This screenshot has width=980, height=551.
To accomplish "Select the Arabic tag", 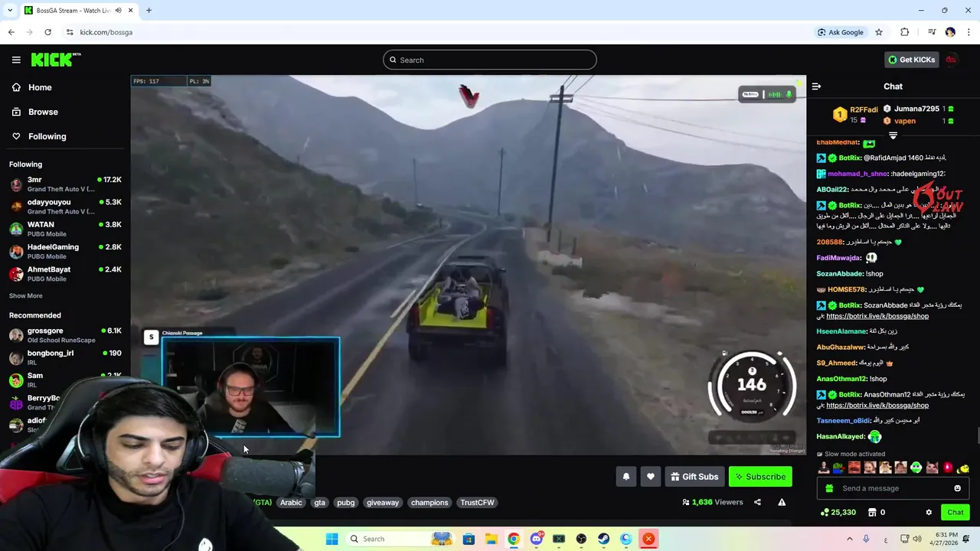I will click(291, 502).
